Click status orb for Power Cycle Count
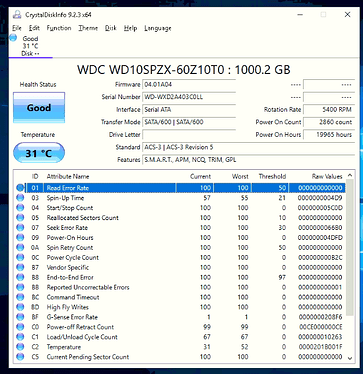Image resolution: width=363 pixels, height=374 pixels. coord(20,257)
